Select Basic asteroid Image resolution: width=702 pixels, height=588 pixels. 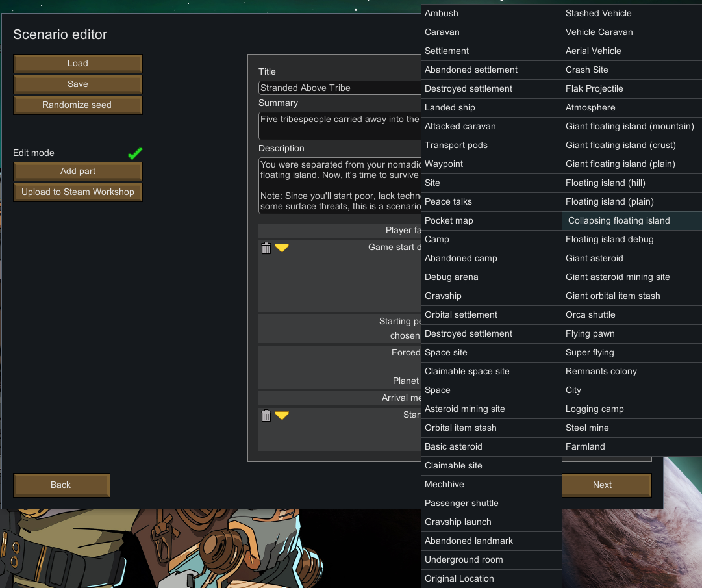[x=491, y=446]
